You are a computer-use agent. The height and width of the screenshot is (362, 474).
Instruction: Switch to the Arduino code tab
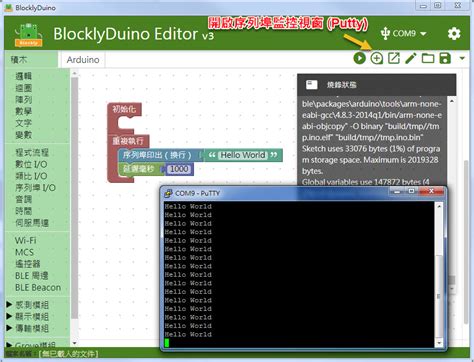(83, 60)
